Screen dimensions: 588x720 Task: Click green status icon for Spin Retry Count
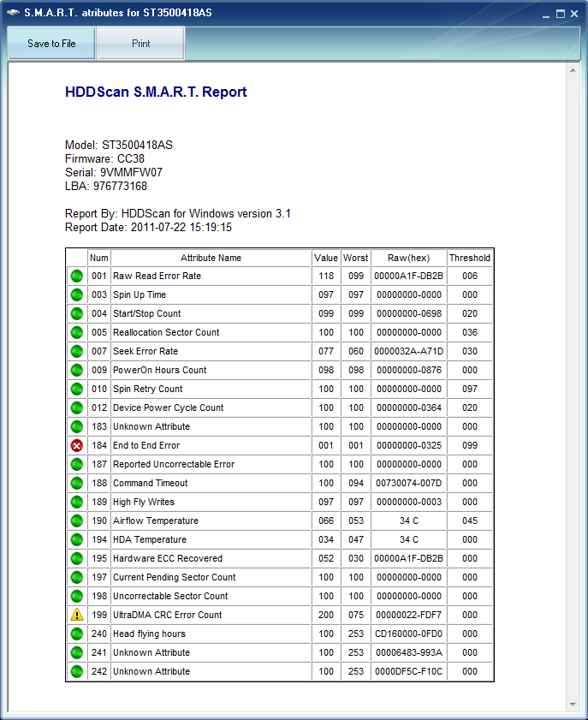coord(77,389)
